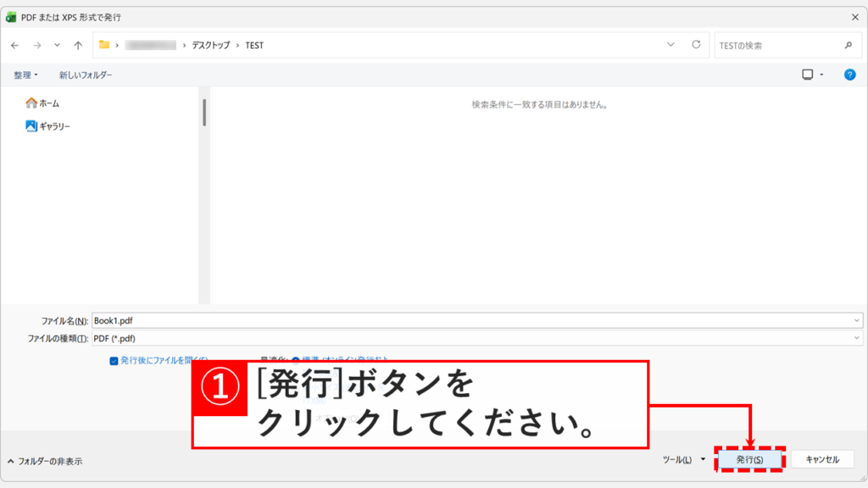Click the magnifier search icon
Viewport: 868px width, 488px height.
click(x=849, y=46)
